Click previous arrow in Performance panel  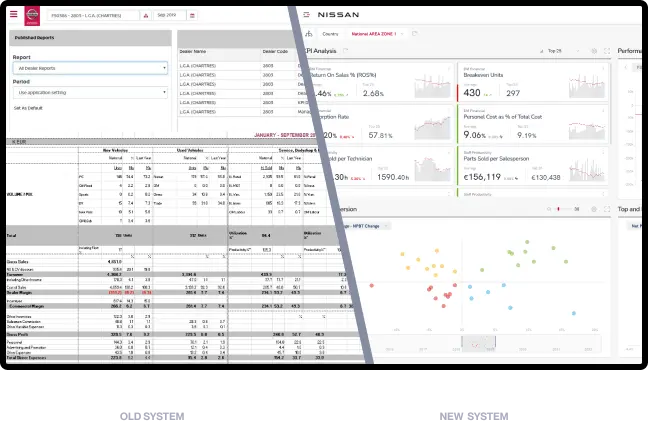point(626,67)
